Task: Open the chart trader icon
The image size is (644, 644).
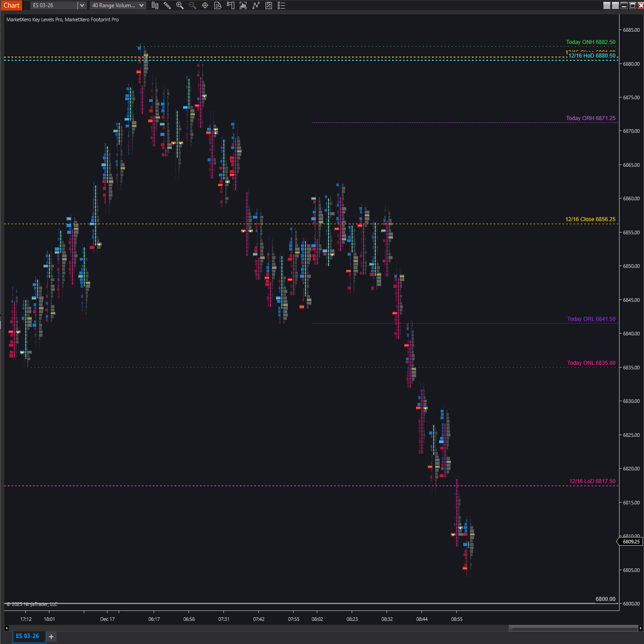Action: tap(230, 5)
